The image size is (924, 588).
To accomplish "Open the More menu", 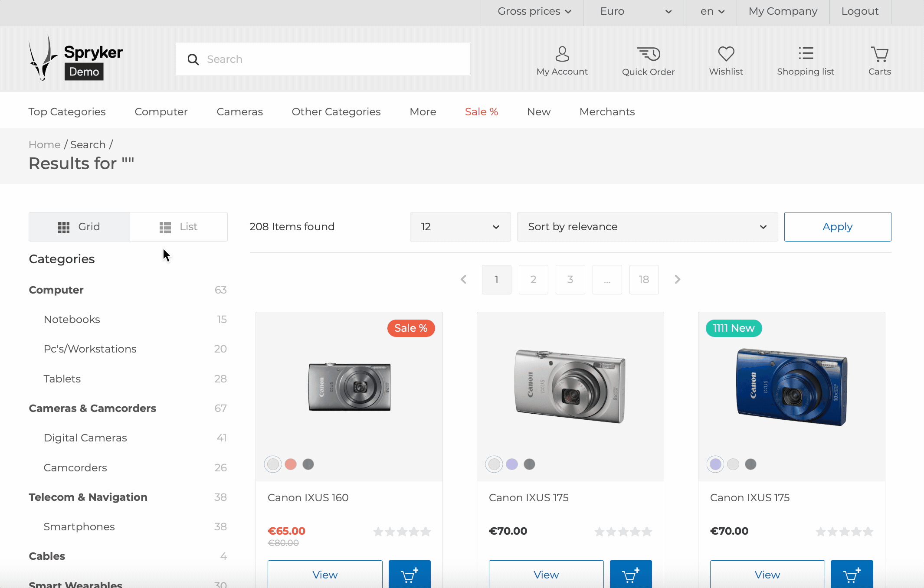I will 423,111.
